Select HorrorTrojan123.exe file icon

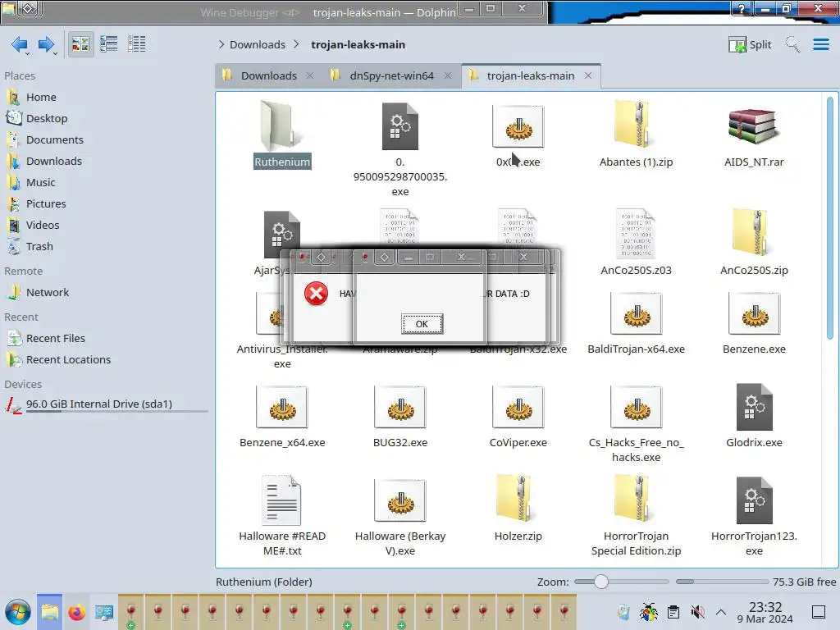[754, 500]
